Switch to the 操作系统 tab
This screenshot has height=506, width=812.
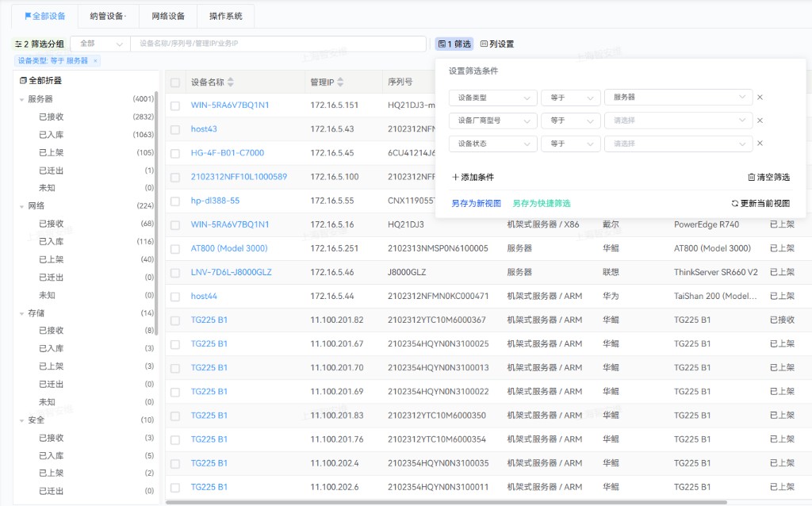pos(226,16)
